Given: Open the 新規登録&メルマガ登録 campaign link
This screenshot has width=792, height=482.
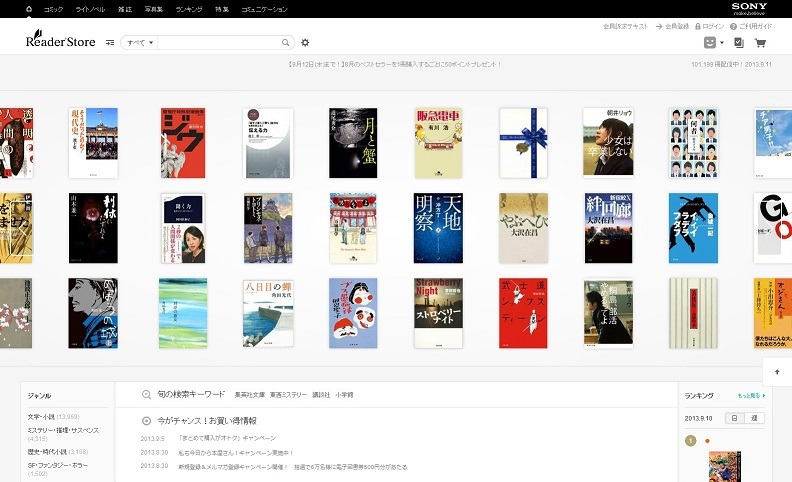Looking at the screenshot, I should 292,467.
